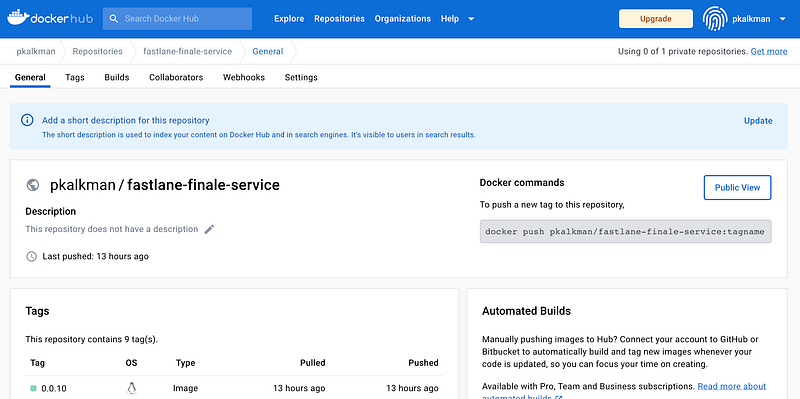This screenshot has height=399, width=800.
Task: Open Repositories in the top navigation
Action: (x=339, y=19)
